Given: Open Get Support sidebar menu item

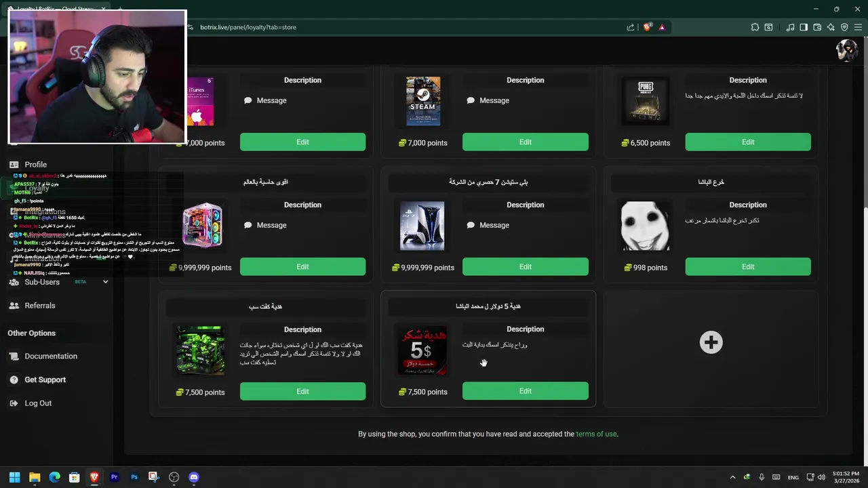Looking at the screenshot, I should [45, 380].
